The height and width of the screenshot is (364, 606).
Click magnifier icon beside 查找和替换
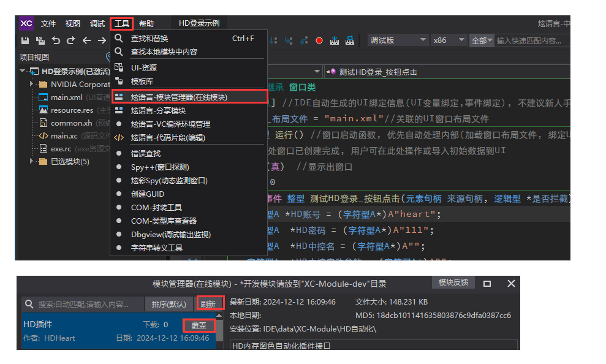pyautogui.click(x=119, y=38)
